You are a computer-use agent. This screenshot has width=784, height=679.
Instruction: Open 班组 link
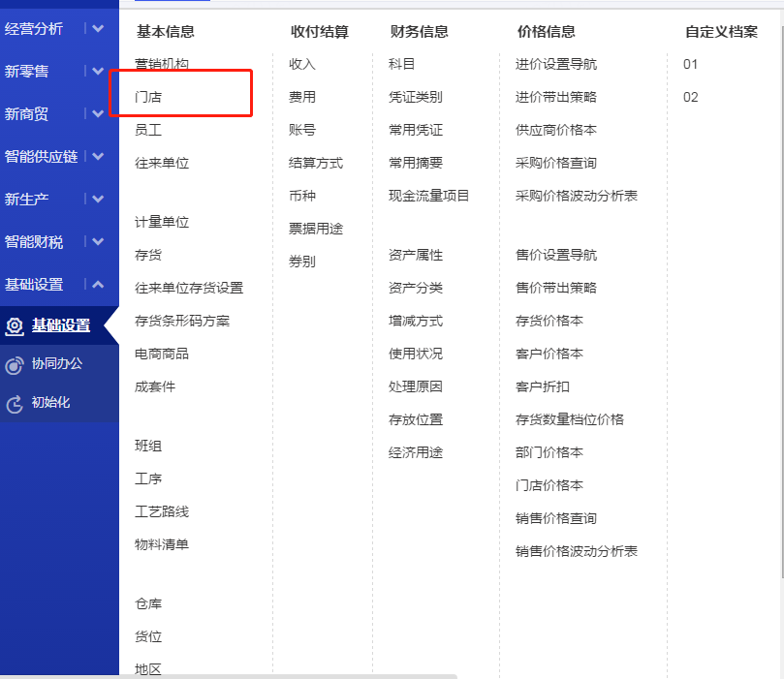pos(148,446)
